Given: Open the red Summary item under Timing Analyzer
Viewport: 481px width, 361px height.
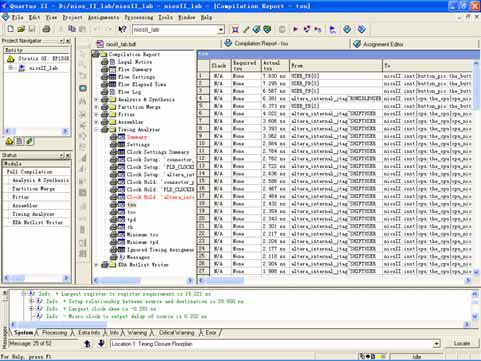Looking at the screenshot, I should (x=137, y=137).
